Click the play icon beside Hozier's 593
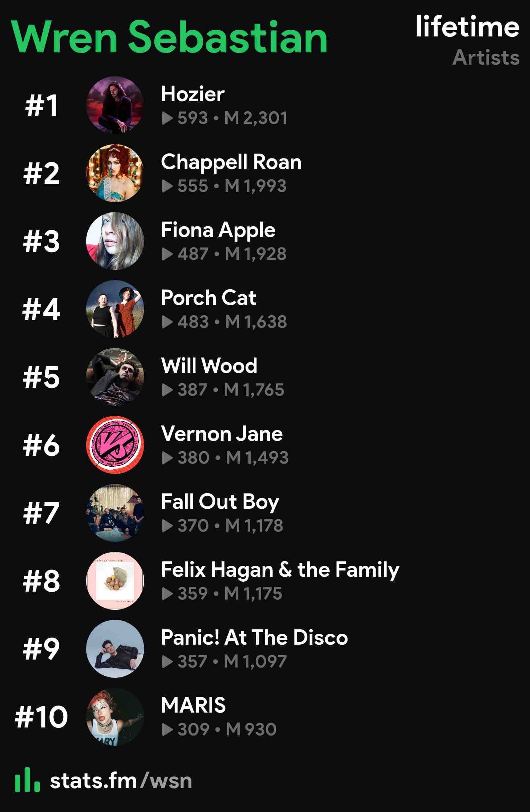Viewport: 530px width, 812px height. pyautogui.click(x=168, y=118)
